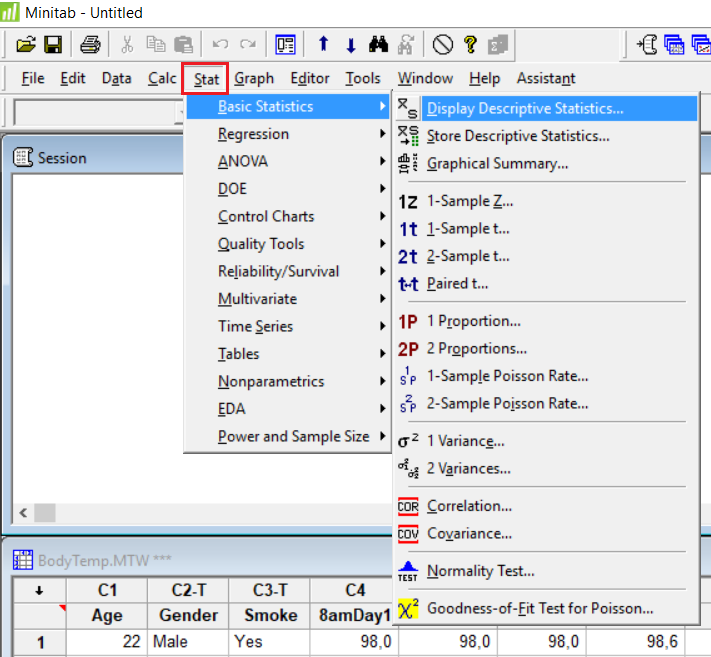711x657 pixels.
Task: Choose Covariance
Action: [546, 534]
